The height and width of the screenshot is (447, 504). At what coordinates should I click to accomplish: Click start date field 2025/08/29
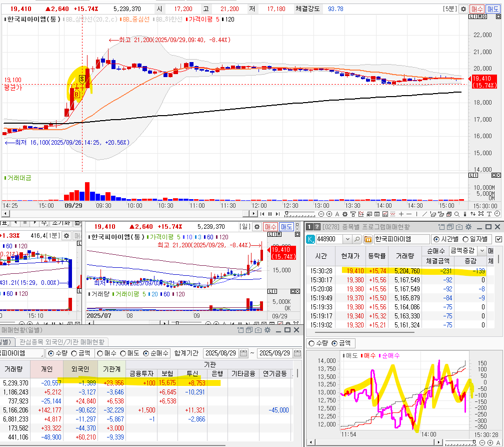point(221,353)
